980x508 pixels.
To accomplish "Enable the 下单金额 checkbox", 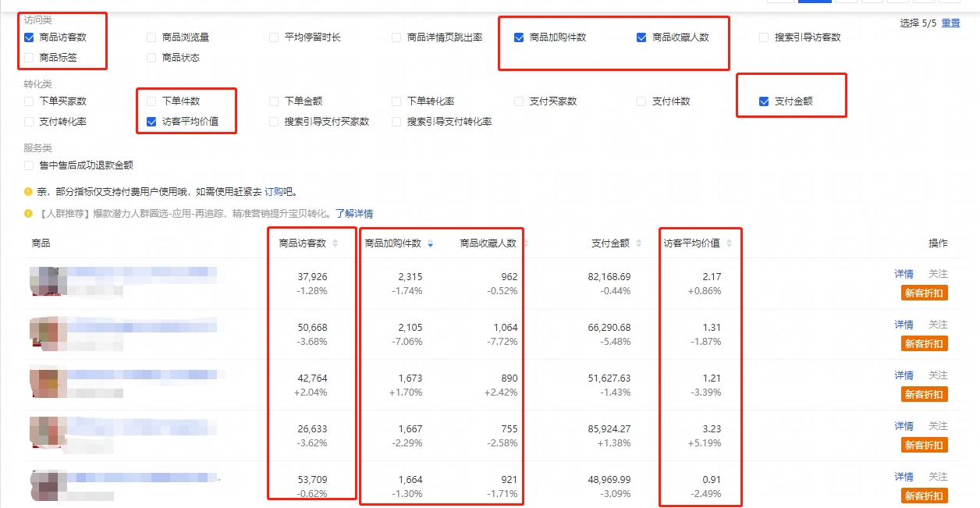I will (x=273, y=101).
